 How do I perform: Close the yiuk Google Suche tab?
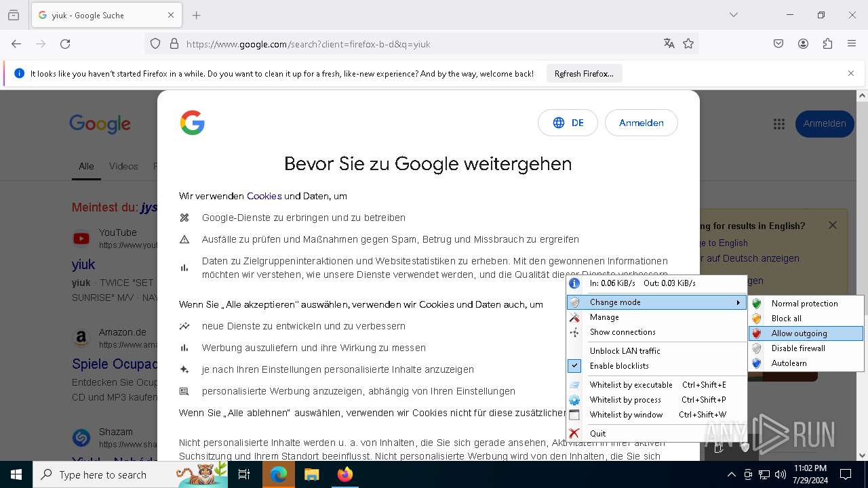[x=171, y=15]
